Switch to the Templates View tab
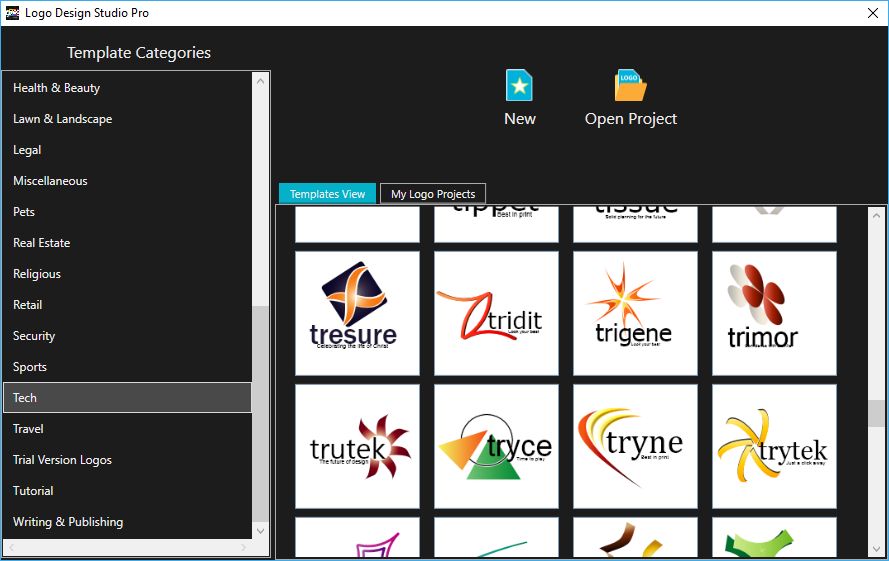Screen dimensions: 889x561 pos(327,194)
